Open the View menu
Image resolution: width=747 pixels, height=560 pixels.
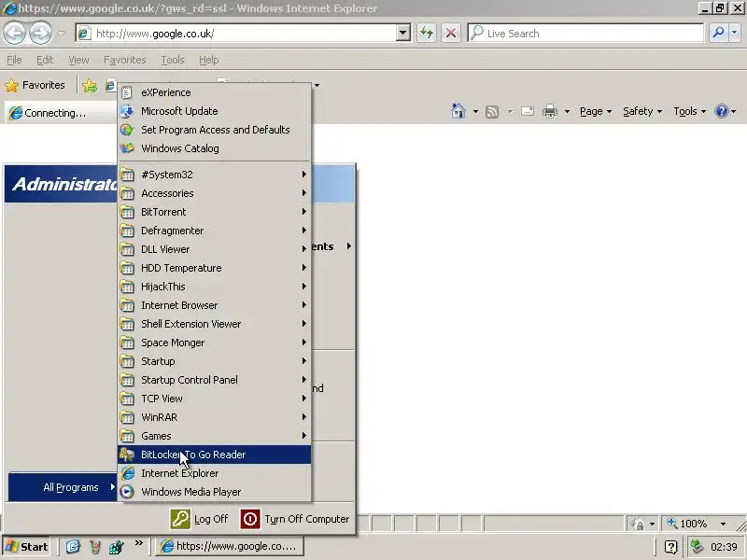[x=78, y=60]
